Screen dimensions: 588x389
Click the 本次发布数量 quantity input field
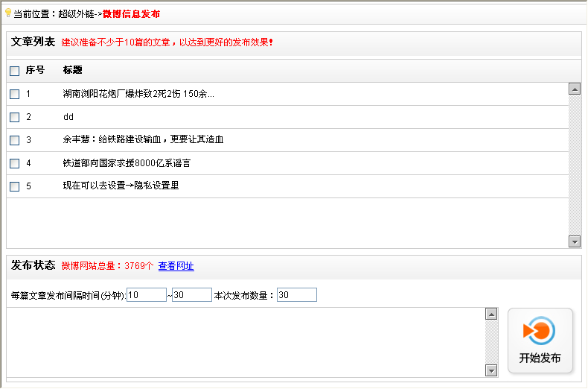pos(297,295)
